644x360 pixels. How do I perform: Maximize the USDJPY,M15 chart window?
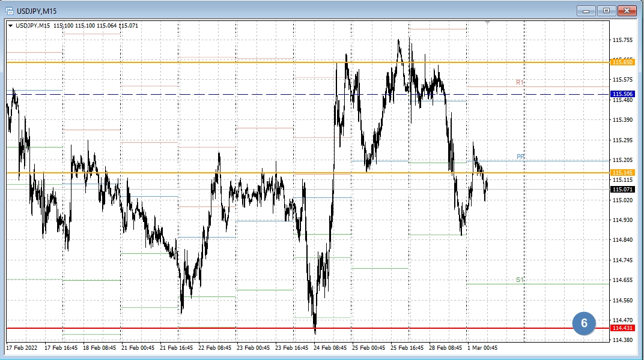tap(606, 10)
